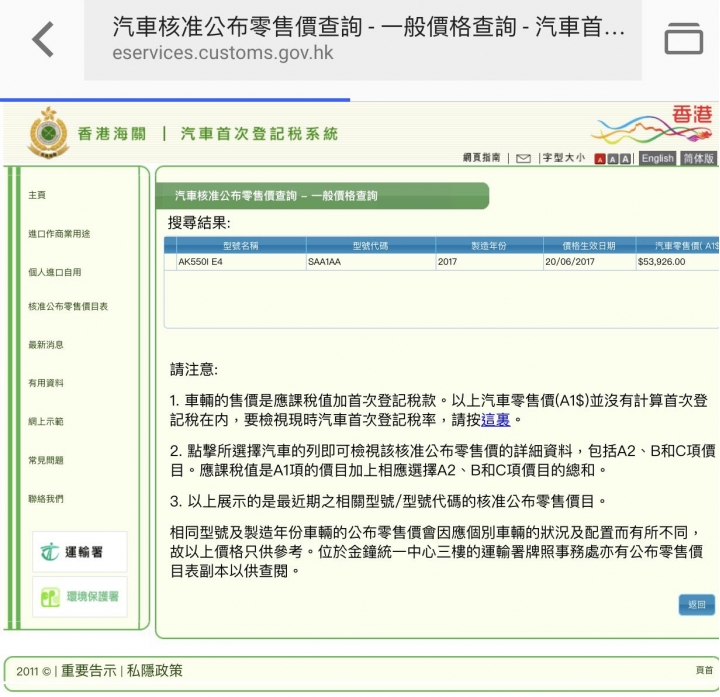Open the 私隱政策 footer link
The width and height of the screenshot is (720, 697).
point(154,671)
